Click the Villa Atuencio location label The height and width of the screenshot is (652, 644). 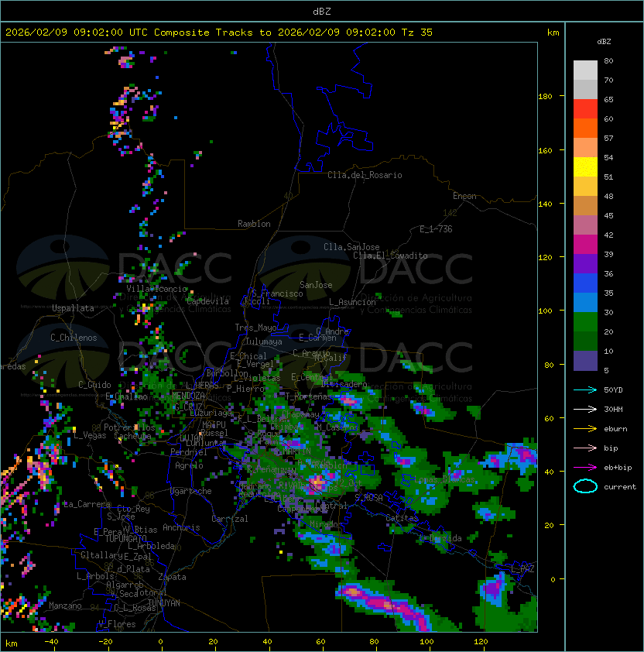(x=157, y=289)
